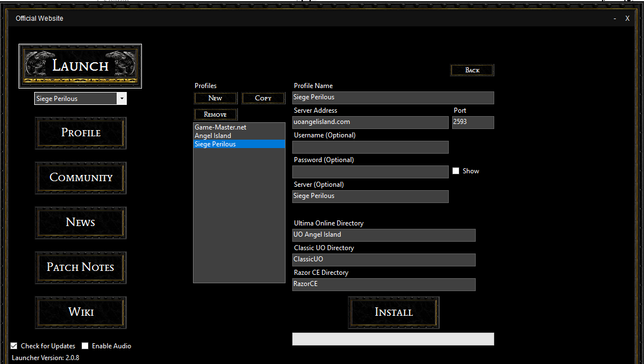Focus the Username (Optional) field

pyautogui.click(x=370, y=147)
